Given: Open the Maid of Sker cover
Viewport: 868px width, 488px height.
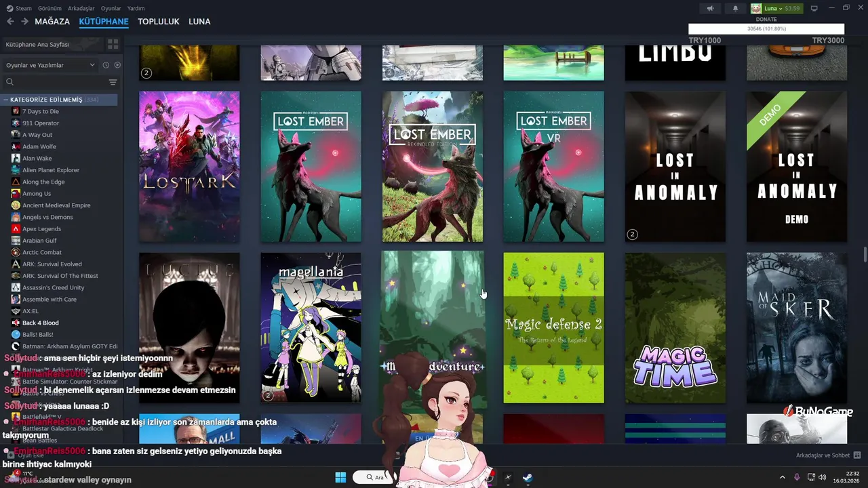Looking at the screenshot, I should point(797,328).
